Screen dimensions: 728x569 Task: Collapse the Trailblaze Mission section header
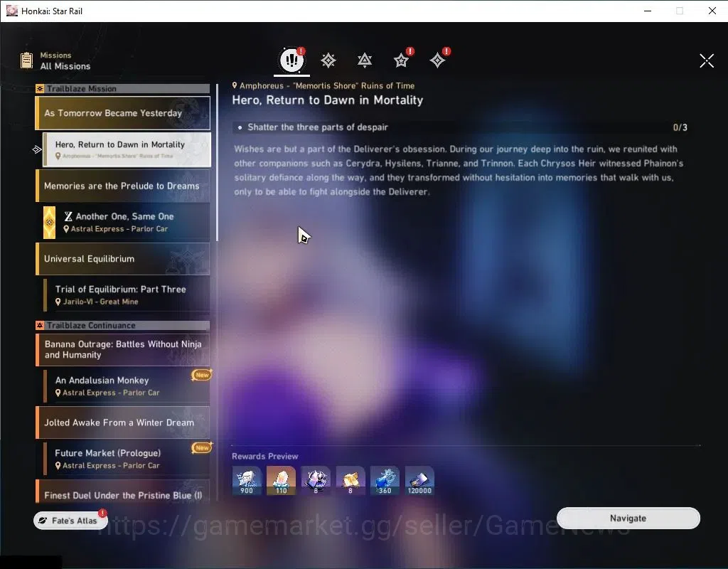click(122, 89)
